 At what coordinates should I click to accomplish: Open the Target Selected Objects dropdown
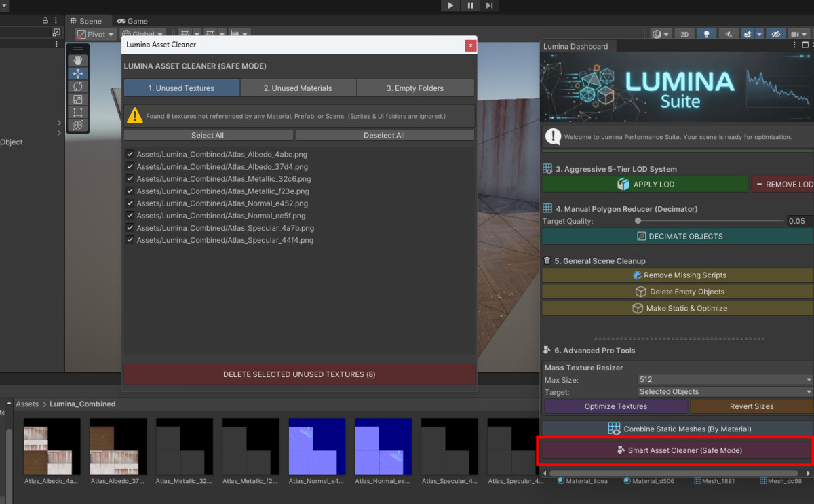[x=725, y=392]
